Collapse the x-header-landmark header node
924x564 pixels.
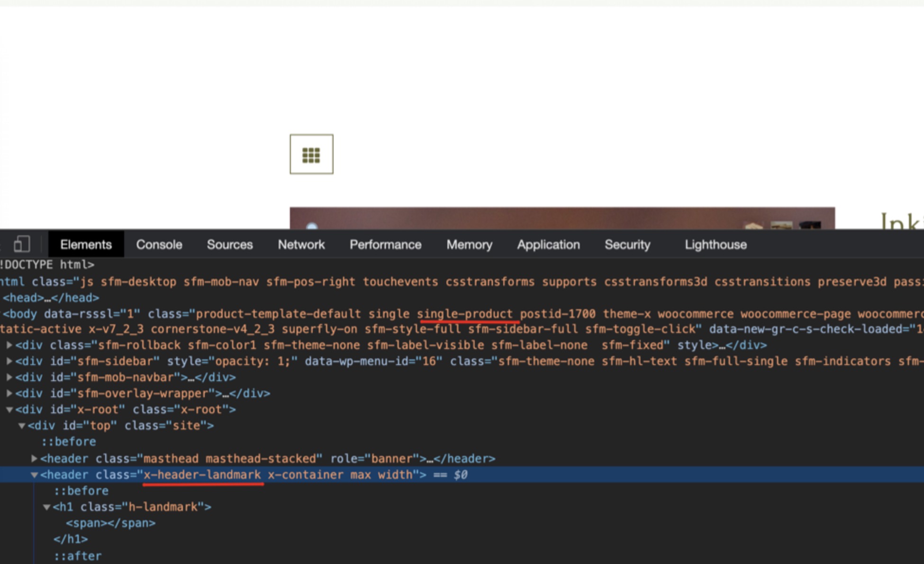34,475
